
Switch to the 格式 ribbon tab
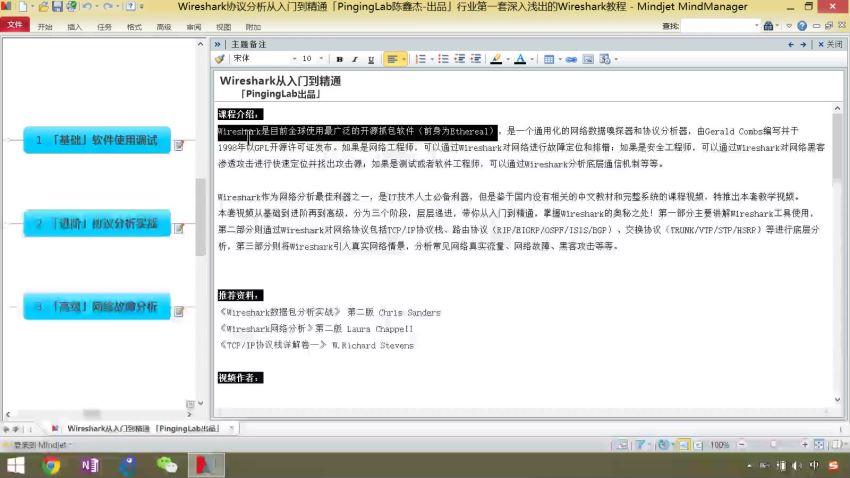[134, 27]
